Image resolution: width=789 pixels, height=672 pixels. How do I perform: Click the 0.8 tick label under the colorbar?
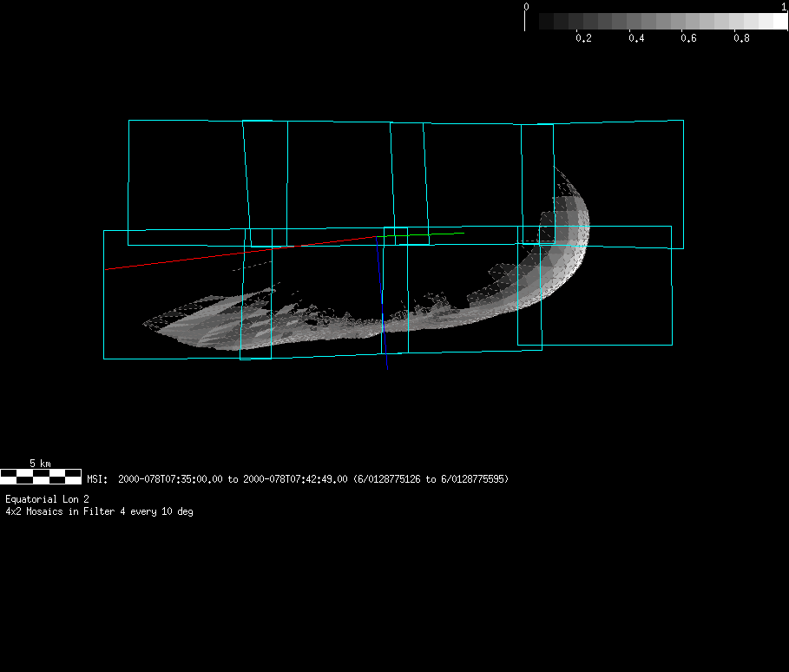741,39
